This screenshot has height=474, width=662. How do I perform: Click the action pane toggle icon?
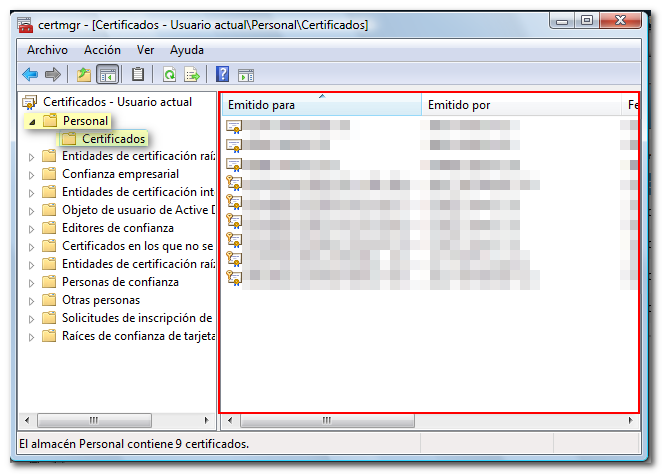coord(245,74)
